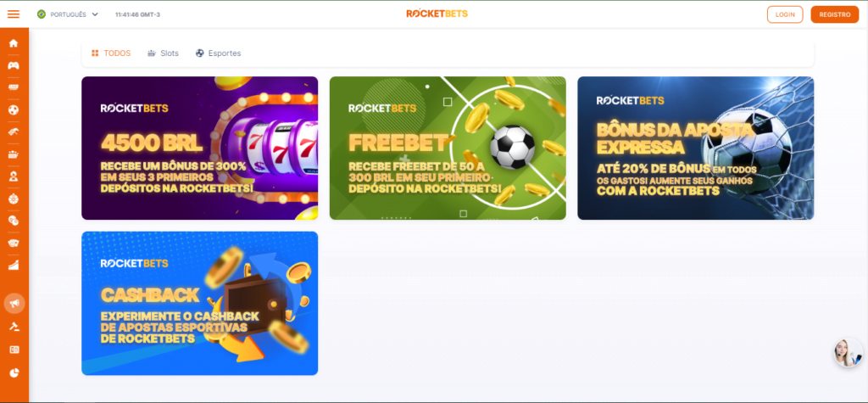Open live chat support avatar
The height and width of the screenshot is (403, 868).
click(848, 353)
